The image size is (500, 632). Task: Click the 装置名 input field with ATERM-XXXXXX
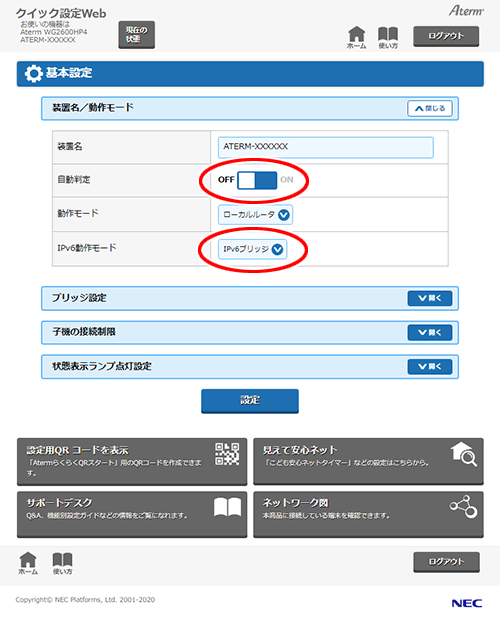click(326, 147)
